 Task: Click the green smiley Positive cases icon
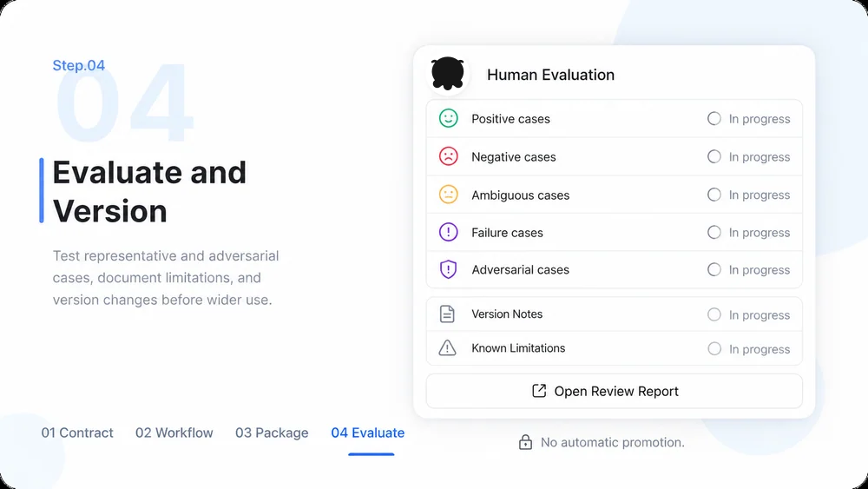[x=449, y=118]
